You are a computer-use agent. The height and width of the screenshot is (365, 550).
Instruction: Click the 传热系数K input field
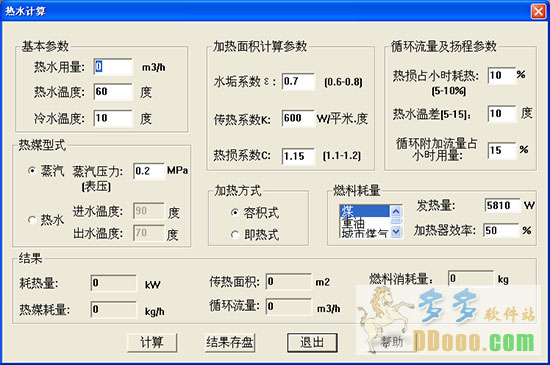click(299, 118)
